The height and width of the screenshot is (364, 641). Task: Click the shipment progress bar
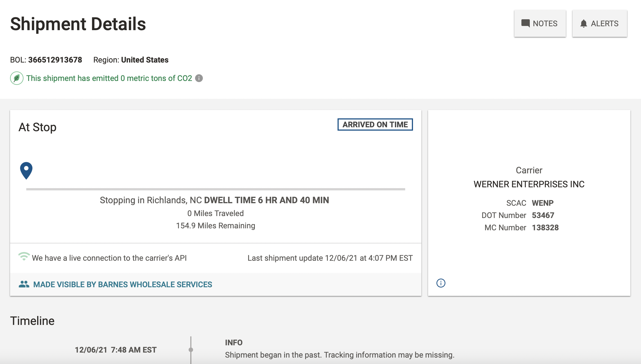(x=216, y=189)
